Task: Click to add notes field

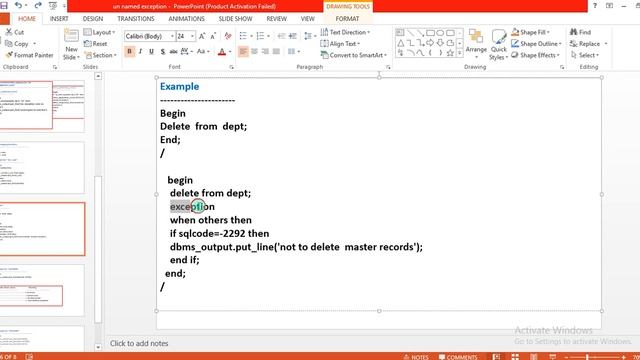Action: click(x=139, y=343)
